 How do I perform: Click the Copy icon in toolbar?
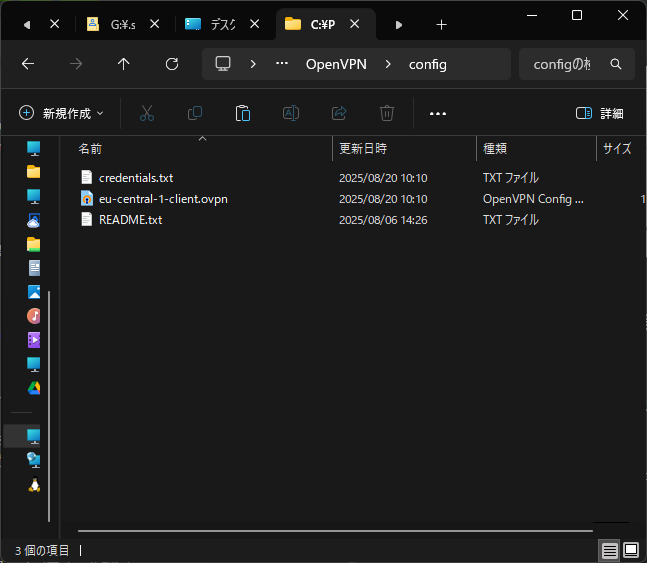pos(195,113)
